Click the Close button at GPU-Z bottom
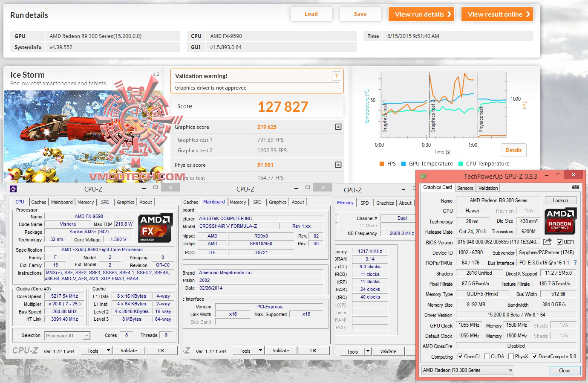 565,370
